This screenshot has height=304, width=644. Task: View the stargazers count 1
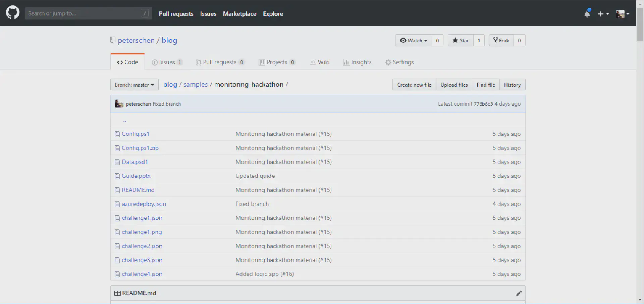(479, 40)
